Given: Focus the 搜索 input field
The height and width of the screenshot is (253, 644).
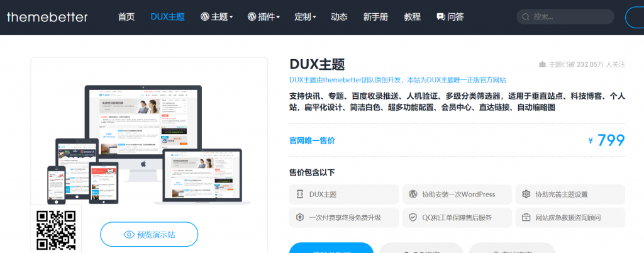Looking at the screenshot, I should pos(565,17).
